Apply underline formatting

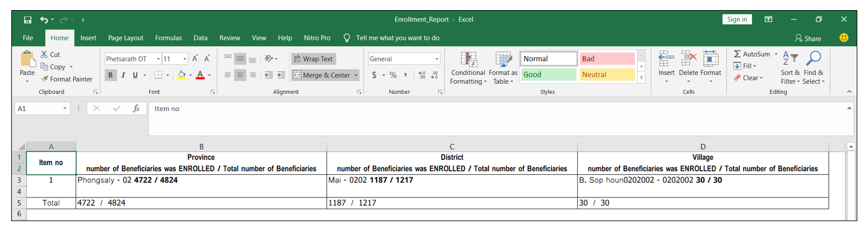pos(136,75)
